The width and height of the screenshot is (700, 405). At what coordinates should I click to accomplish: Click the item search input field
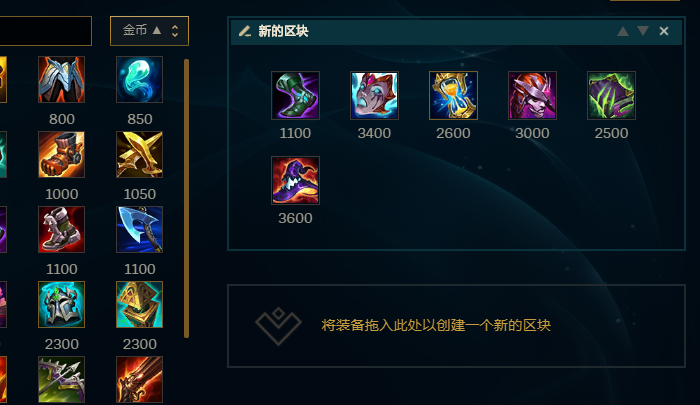45,31
